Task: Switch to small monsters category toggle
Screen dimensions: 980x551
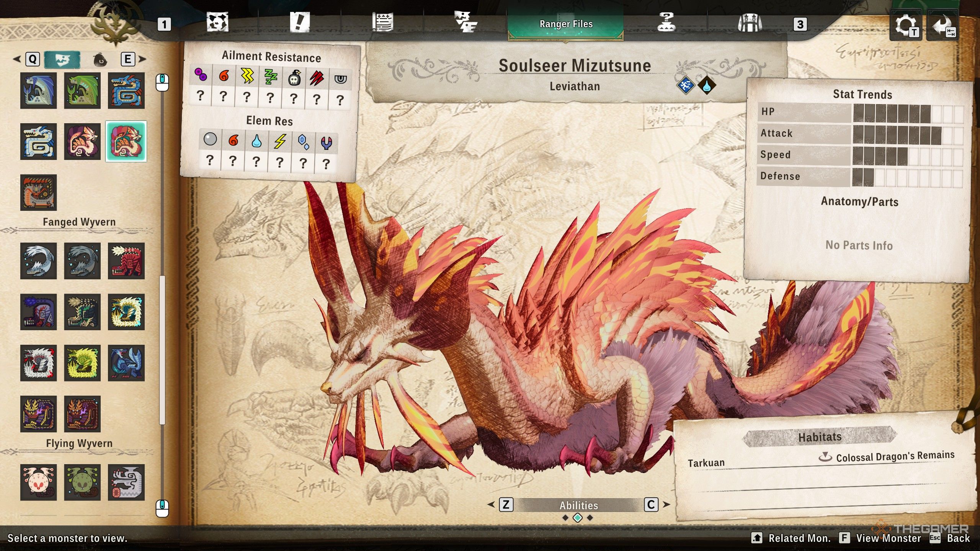Action: coord(100,59)
